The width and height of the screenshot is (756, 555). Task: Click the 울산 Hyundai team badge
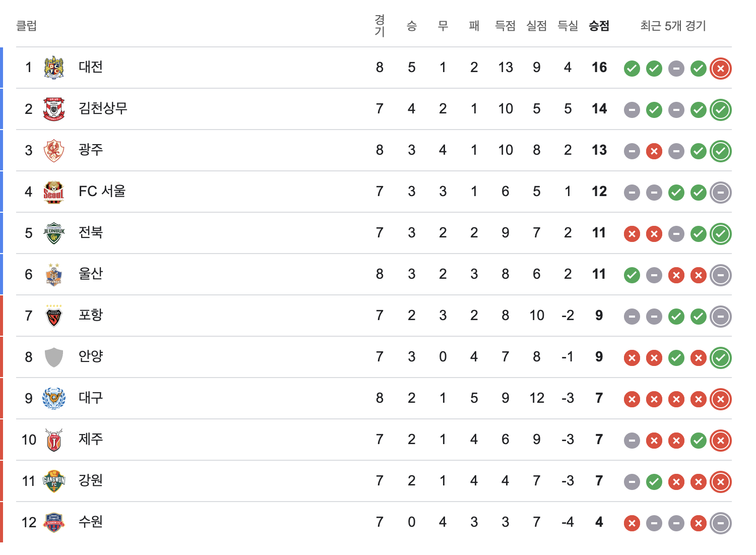54,274
